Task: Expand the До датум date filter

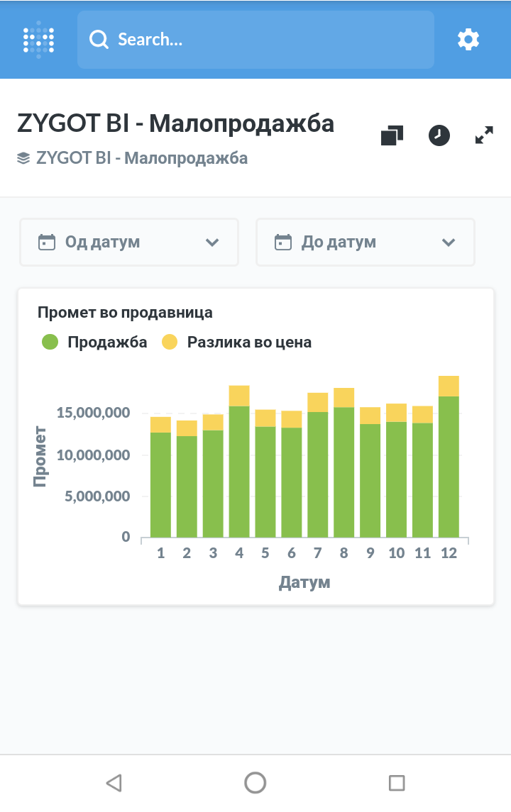Action: click(x=365, y=243)
